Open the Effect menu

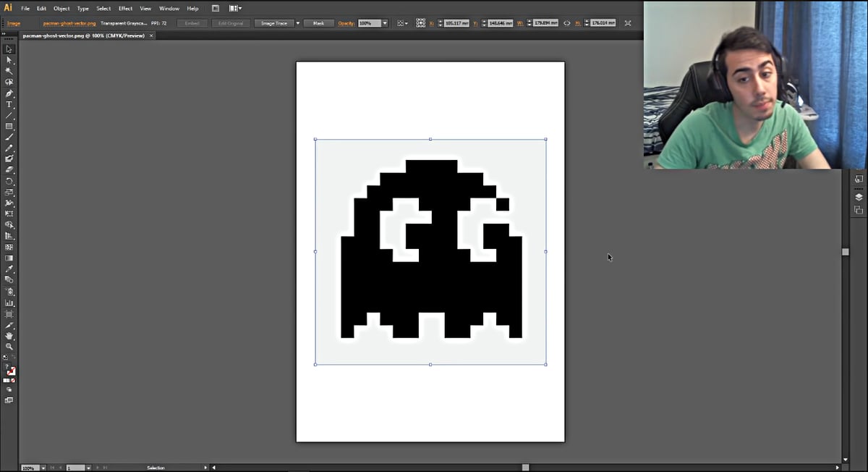pos(125,8)
